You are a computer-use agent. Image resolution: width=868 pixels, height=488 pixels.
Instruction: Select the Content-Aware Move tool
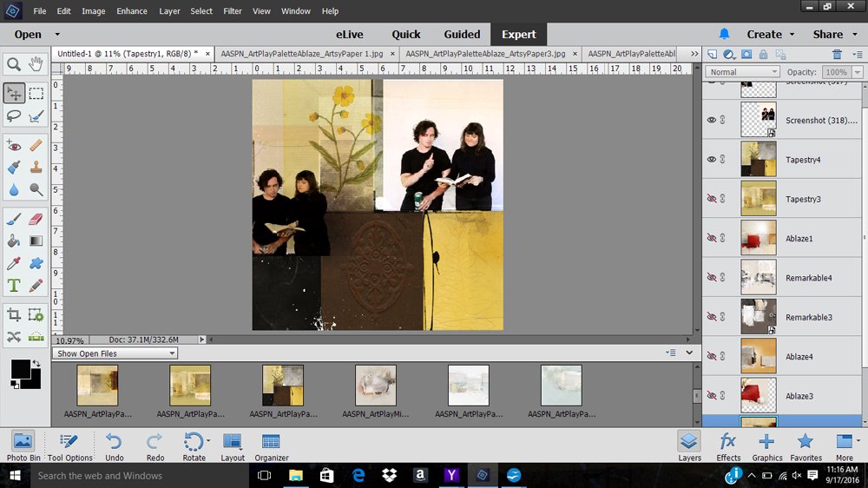(14, 337)
